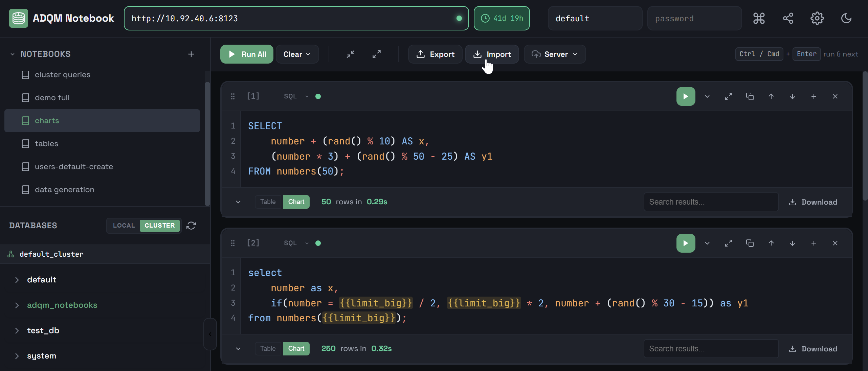Switch first cell results to Table view
The height and width of the screenshot is (371, 868).
coord(268,202)
